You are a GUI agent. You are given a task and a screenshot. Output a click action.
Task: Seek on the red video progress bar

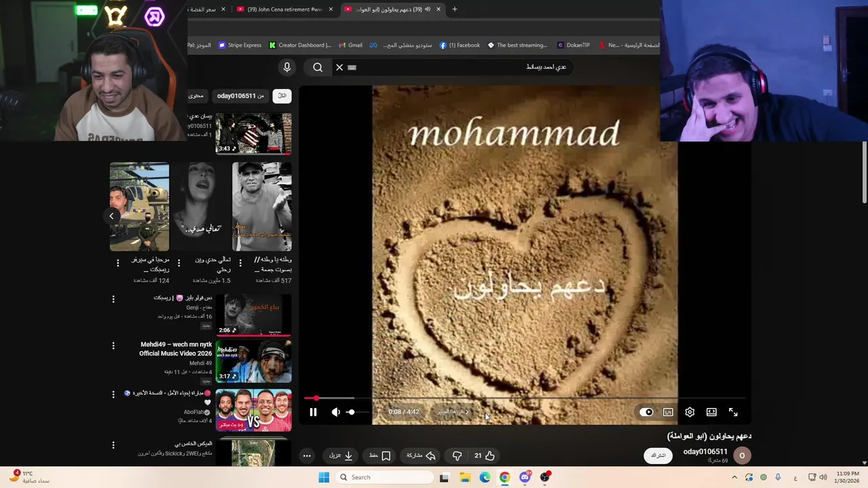tap(525, 399)
